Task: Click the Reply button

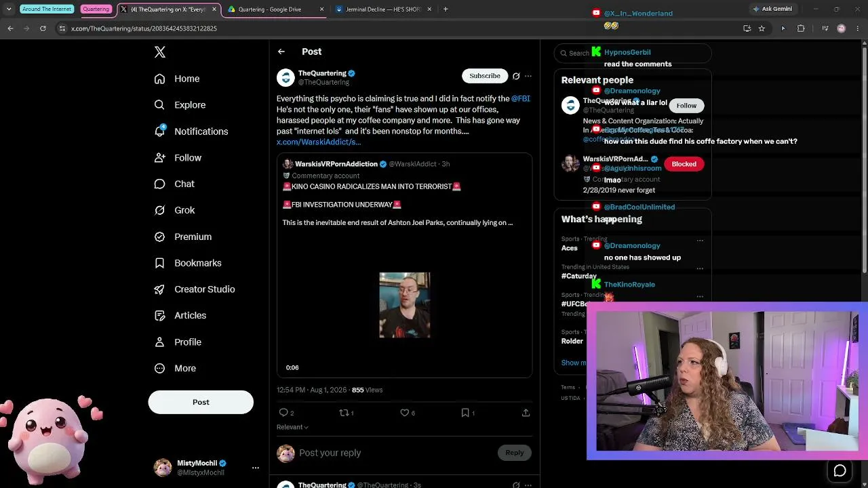Action: [x=514, y=453]
